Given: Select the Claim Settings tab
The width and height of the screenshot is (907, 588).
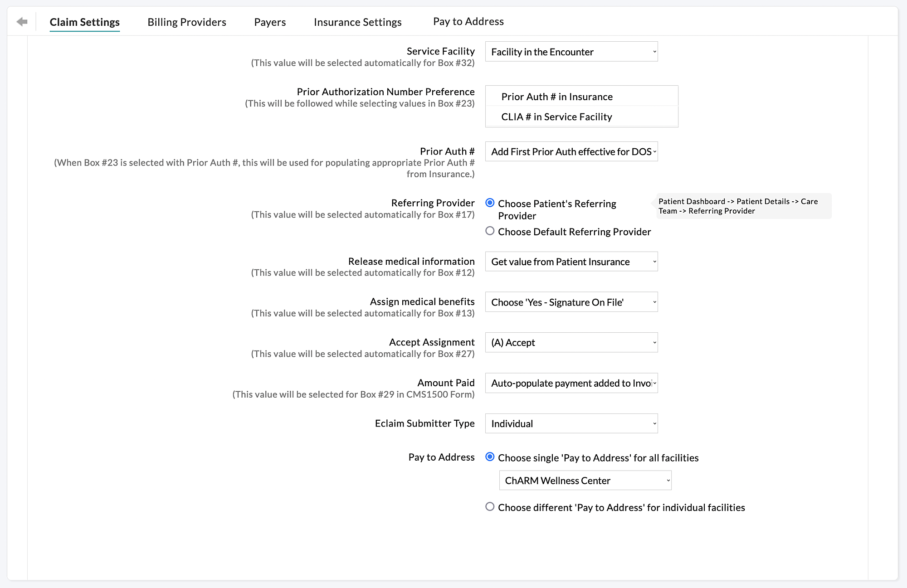Looking at the screenshot, I should click(84, 22).
